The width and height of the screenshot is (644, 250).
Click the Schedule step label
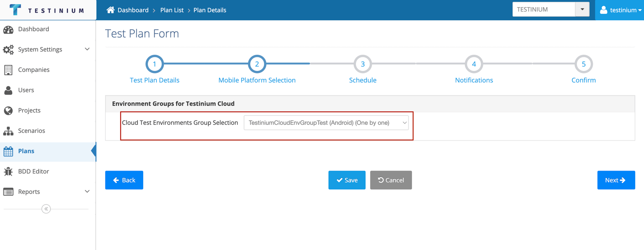[363, 80]
